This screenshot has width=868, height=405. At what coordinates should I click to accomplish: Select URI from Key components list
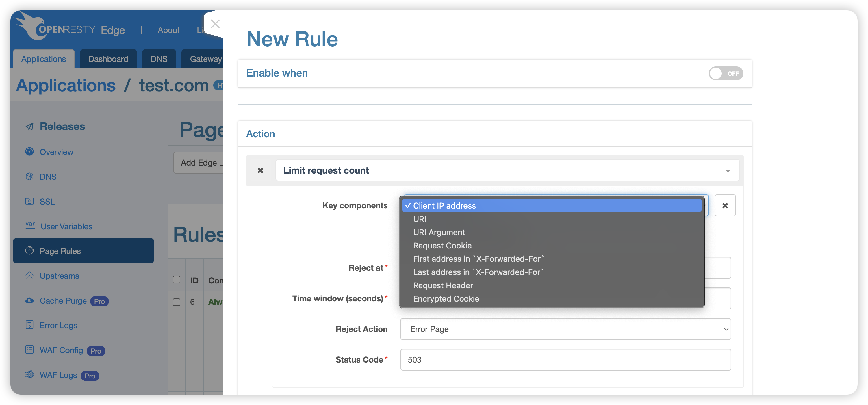click(418, 219)
